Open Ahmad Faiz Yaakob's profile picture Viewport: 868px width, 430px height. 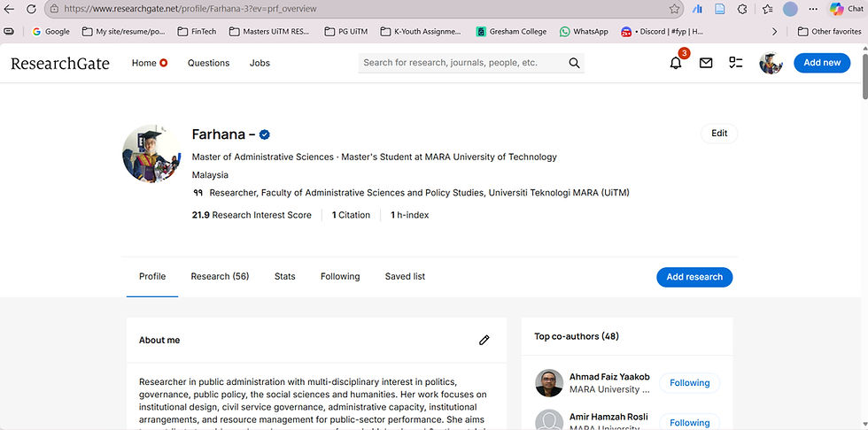coord(549,382)
